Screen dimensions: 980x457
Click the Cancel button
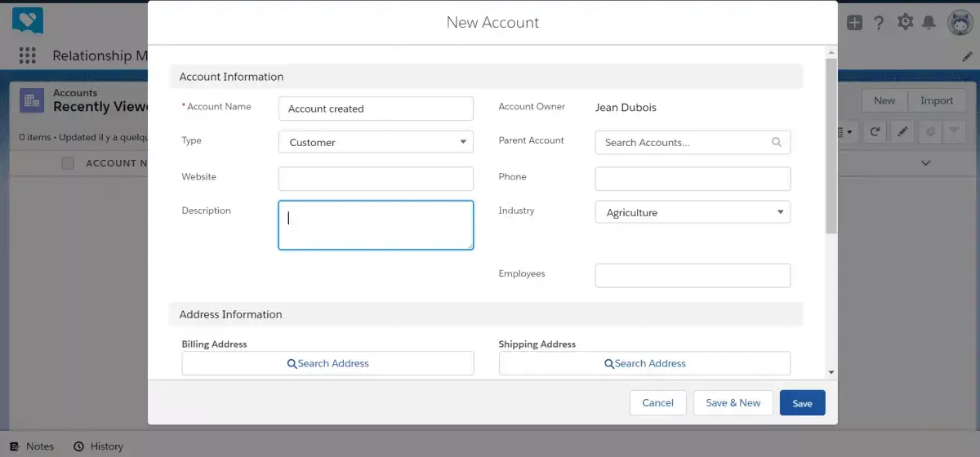point(657,403)
